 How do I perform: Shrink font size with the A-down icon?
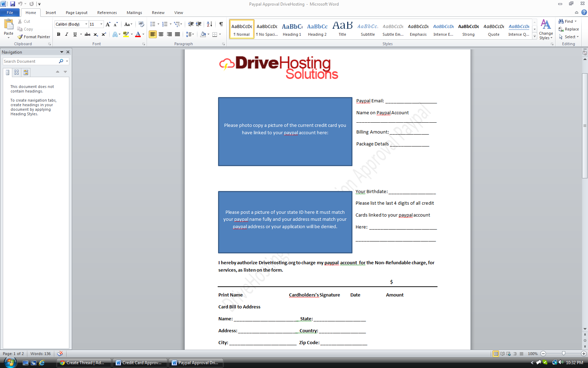point(115,24)
